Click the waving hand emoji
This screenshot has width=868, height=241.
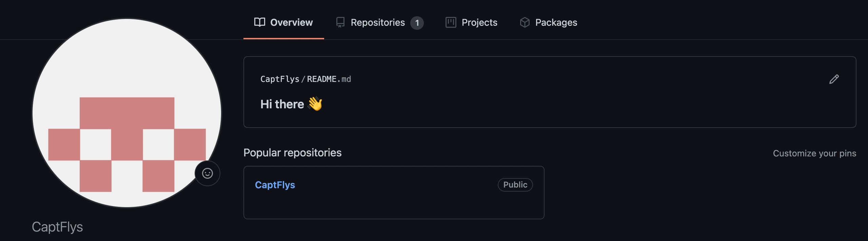pos(315,104)
